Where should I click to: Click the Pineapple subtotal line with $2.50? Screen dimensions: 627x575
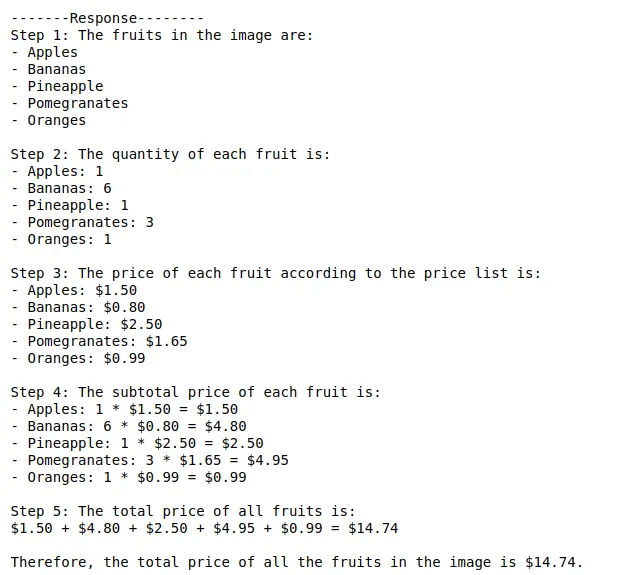coord(145,443)
